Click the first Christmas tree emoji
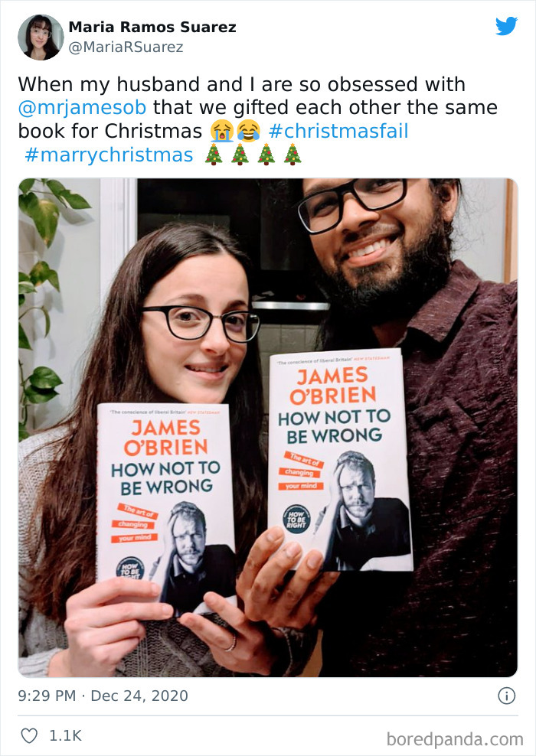Screen dimensions: 536x756 [x=214, y=155]
